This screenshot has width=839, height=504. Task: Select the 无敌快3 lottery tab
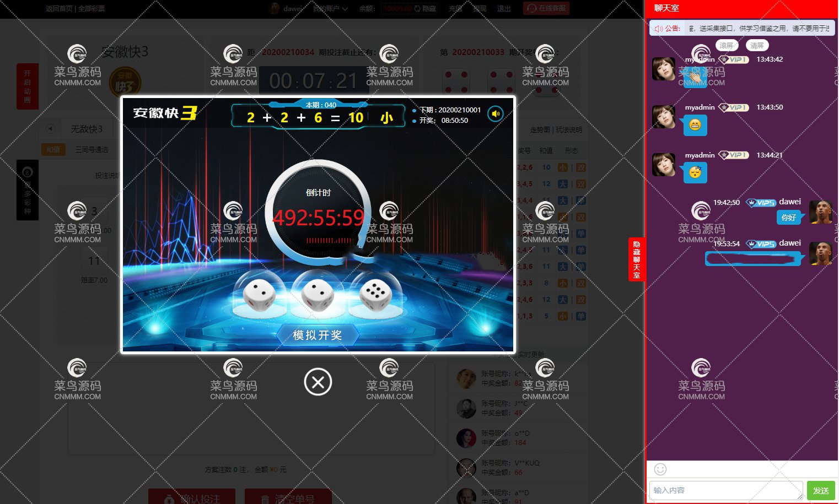point(87,129)
